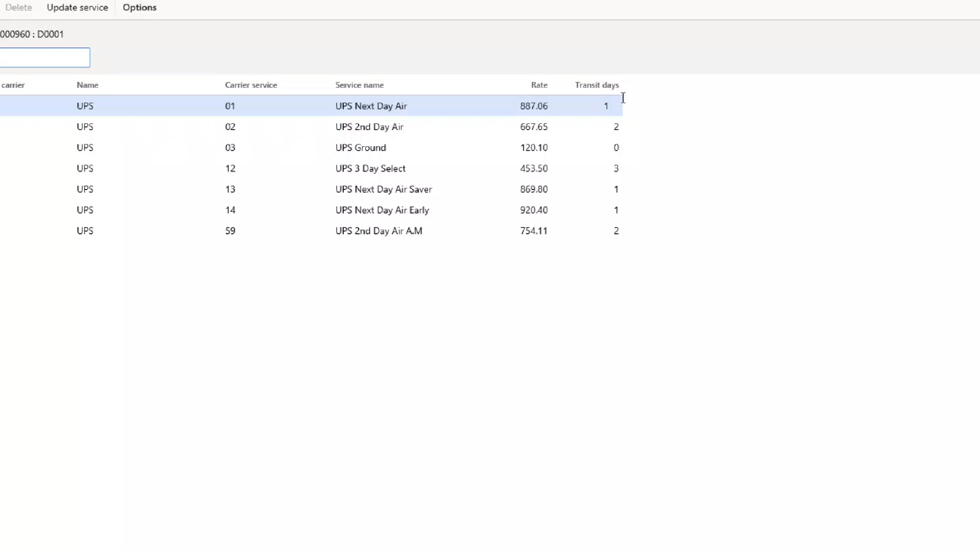The width and height of the screenshot is (980, 551).
Task: Sort by the Name column header
Action: (x=87, y=85)
